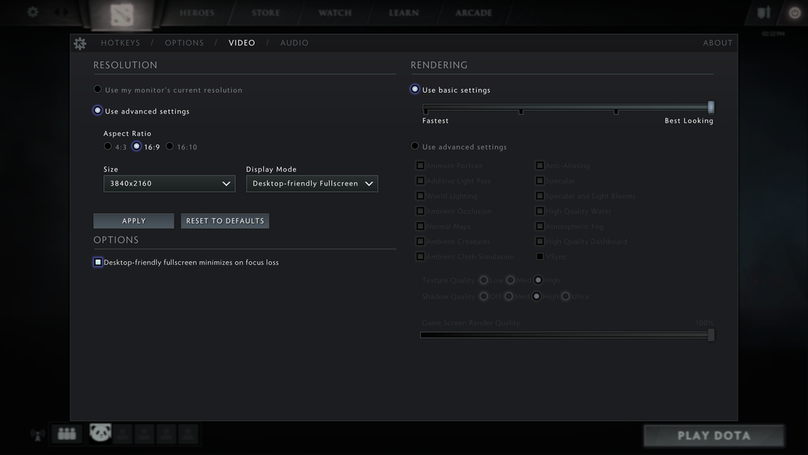Click Reset to Defaults button
This screenshot has width=808, height=455.
point(225,221)
